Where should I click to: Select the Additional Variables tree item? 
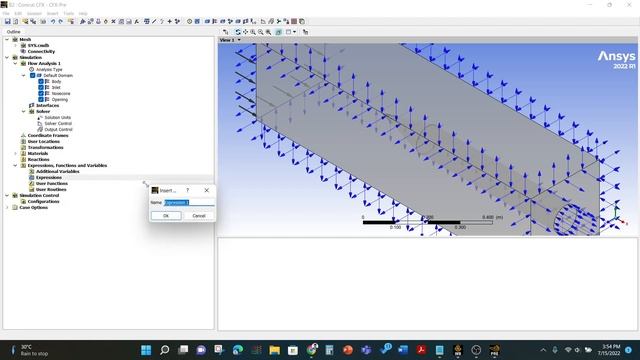(58, 171)
